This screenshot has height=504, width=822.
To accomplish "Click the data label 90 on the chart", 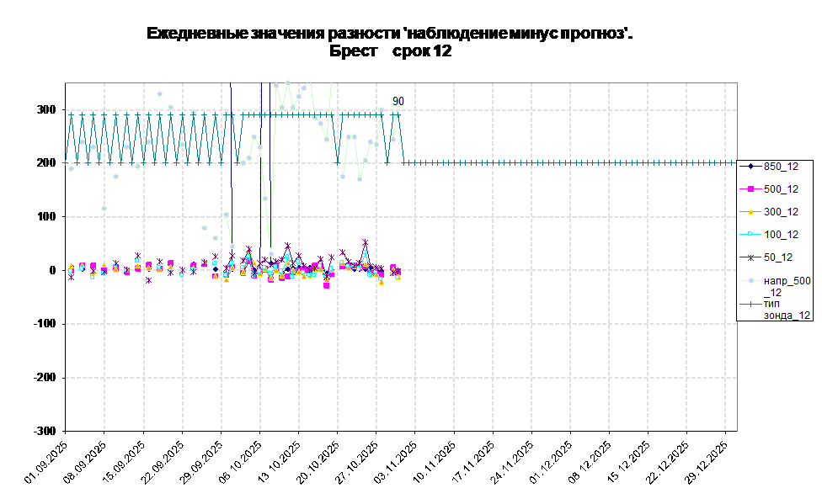I will pos(398,101).
